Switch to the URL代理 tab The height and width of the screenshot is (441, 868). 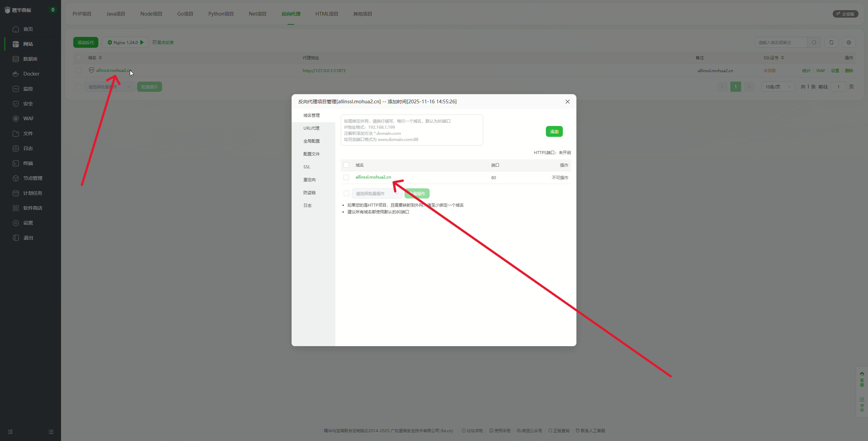[311, 128]
